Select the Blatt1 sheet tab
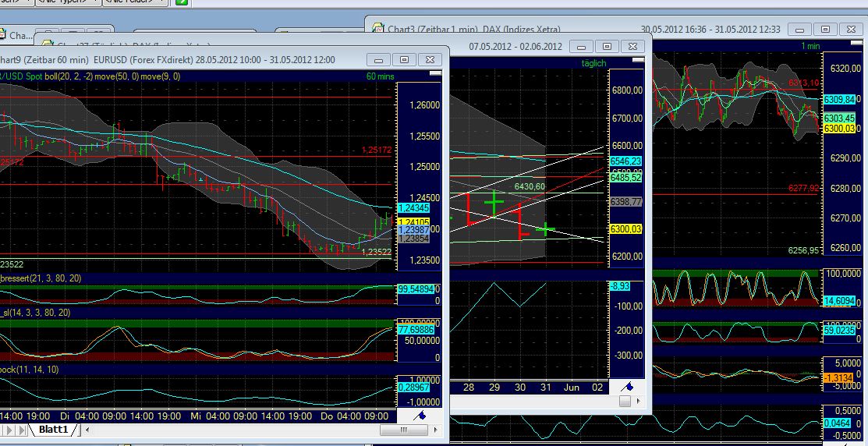 [x=54, y=430]
